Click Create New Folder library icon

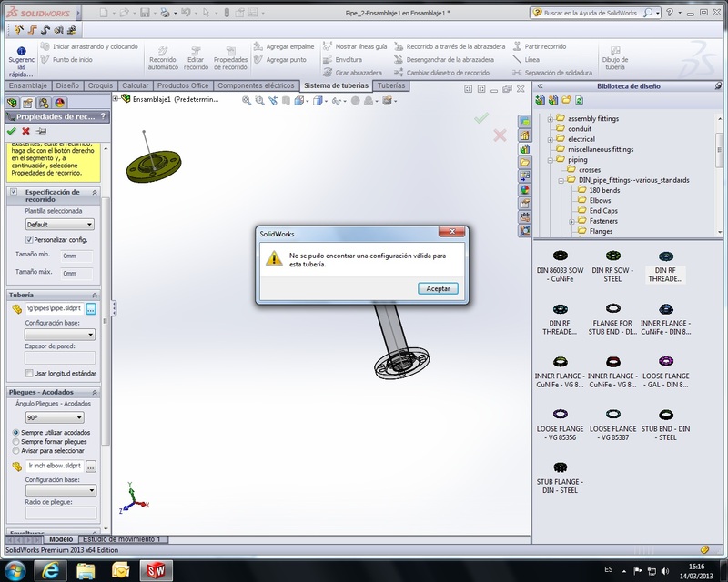coord(566,100)
